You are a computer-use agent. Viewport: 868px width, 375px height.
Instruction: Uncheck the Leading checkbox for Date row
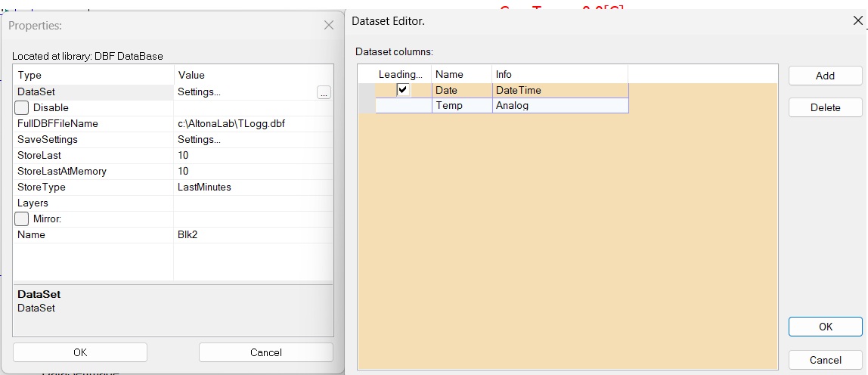404,90
